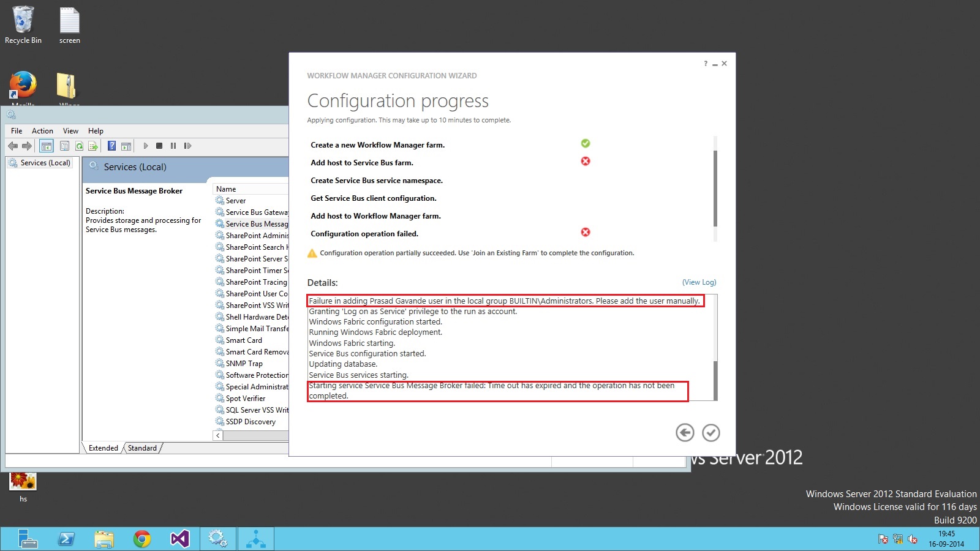
Task: Click the wizard finish checkmark button
Action: coord(710,433)
